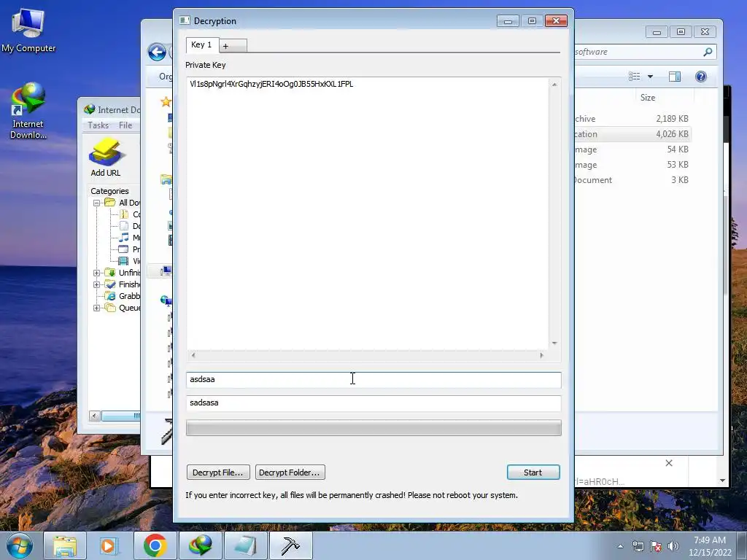Select the Video category icon in IDM
Viewport: 747px width, 560px height.
(x=123, y=261)
